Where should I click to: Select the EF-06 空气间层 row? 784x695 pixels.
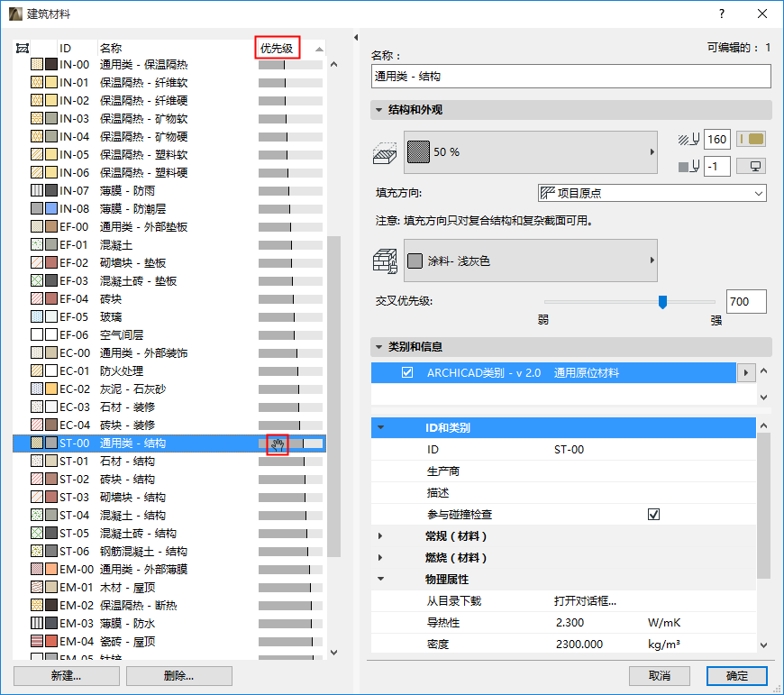pyautogui.click(x=169, y=334)
